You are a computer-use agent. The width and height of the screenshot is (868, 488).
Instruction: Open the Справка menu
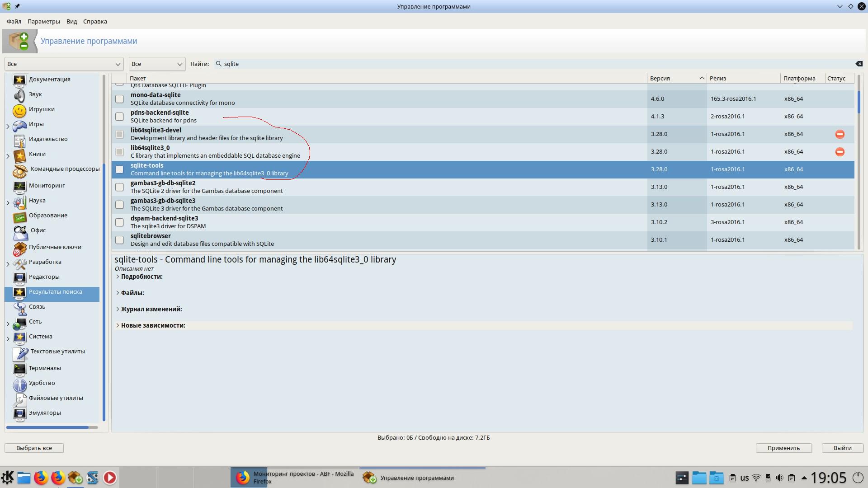point(95,21)
